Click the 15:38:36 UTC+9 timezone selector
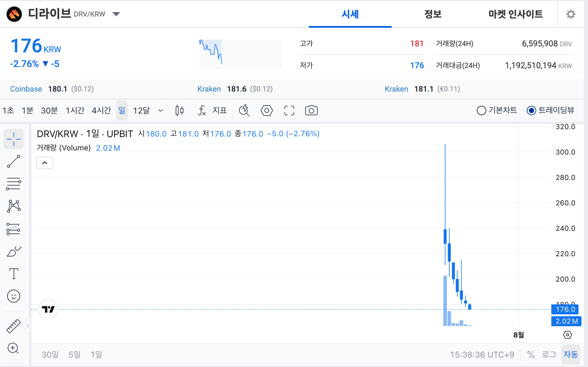 click(x=482, y=354)
